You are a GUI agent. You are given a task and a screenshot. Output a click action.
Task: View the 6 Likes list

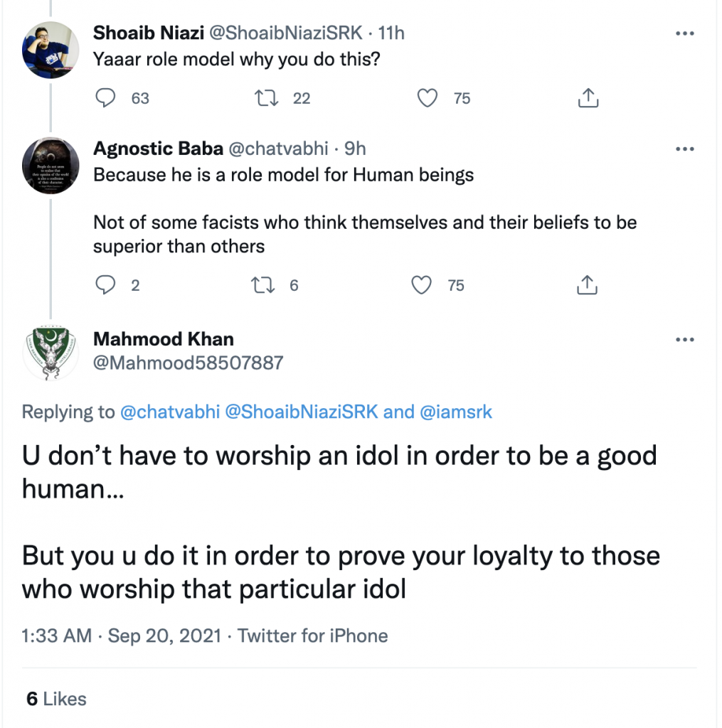[x=56, y=699]
